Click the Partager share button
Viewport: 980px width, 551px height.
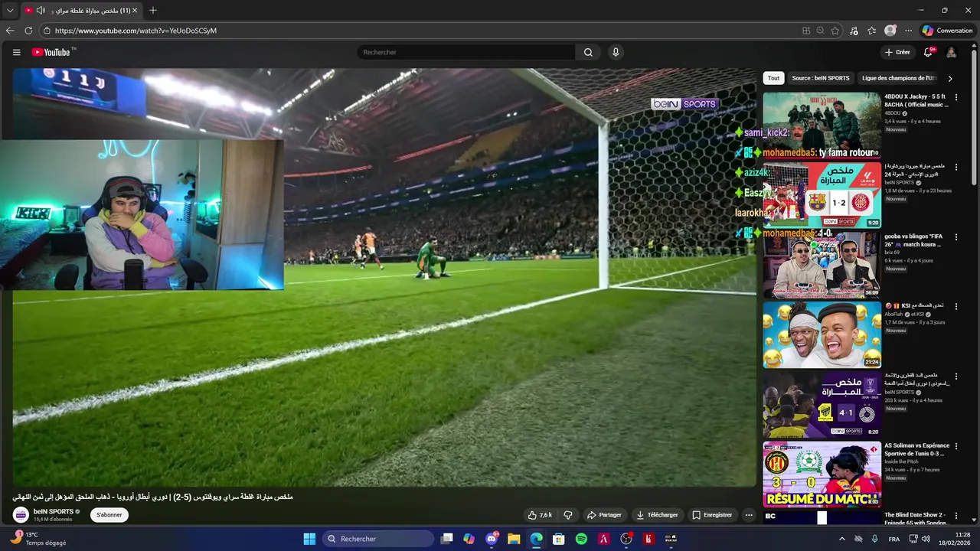tap(604, 515)
